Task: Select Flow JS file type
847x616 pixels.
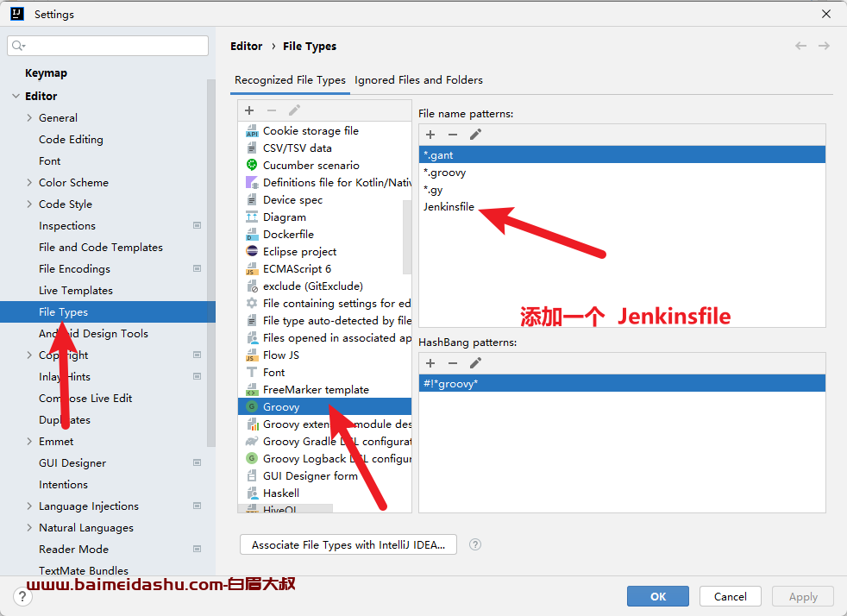Action: 324,355
